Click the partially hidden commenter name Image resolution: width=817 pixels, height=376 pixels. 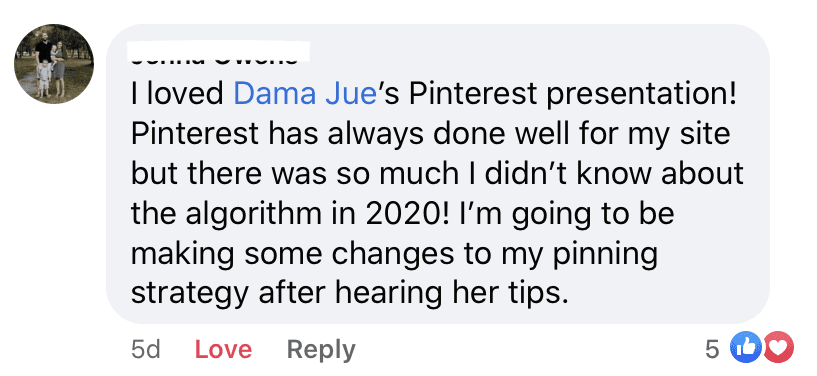[x=215, y=55]
